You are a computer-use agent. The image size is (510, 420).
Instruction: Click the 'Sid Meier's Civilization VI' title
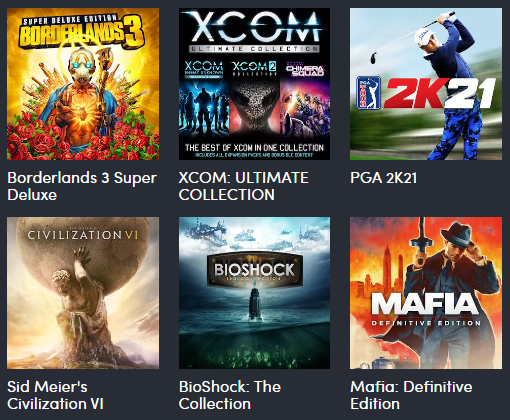pos(55,395)
